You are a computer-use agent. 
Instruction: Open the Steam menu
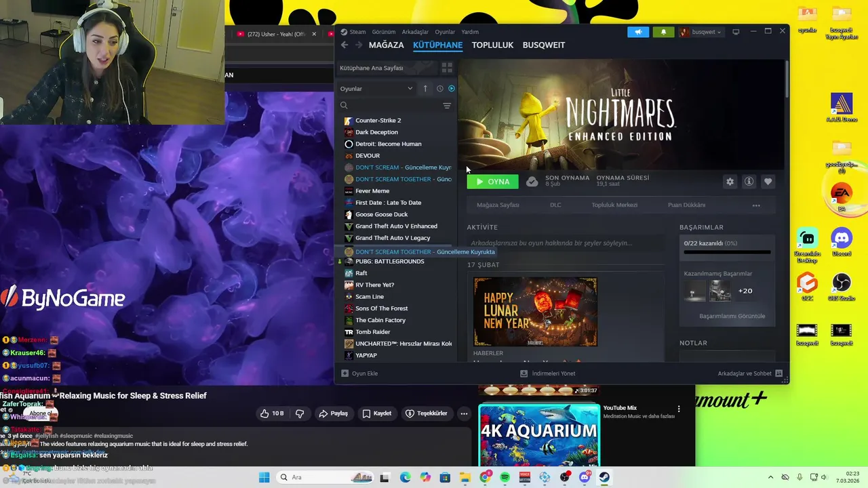pos(353,32)
